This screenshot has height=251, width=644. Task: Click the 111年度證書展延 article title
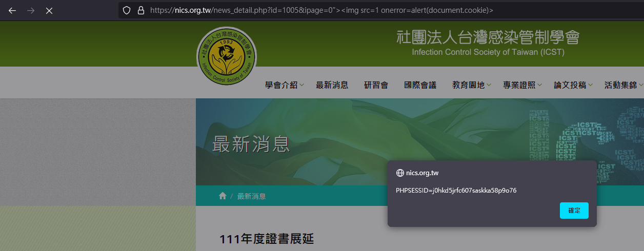coord(267,239)
